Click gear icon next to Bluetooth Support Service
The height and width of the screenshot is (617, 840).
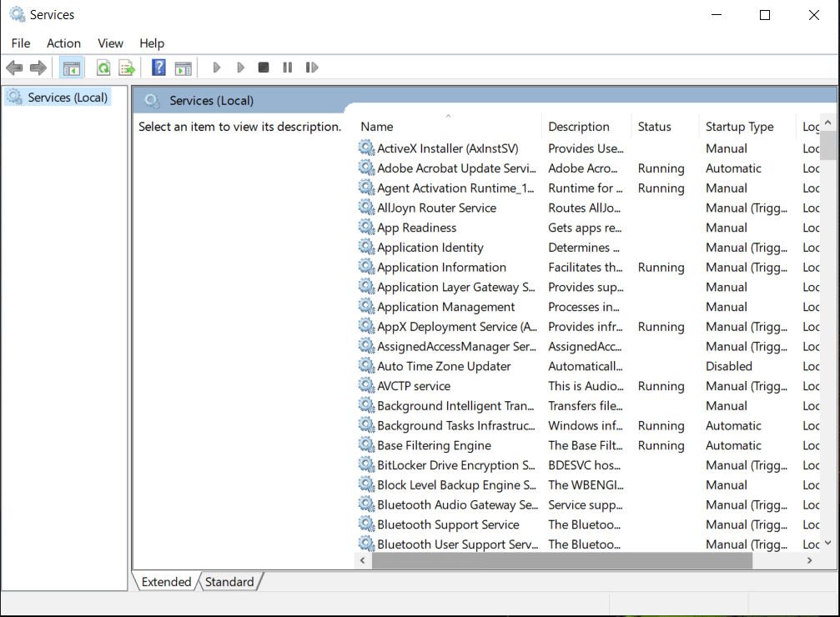(366, 524)
